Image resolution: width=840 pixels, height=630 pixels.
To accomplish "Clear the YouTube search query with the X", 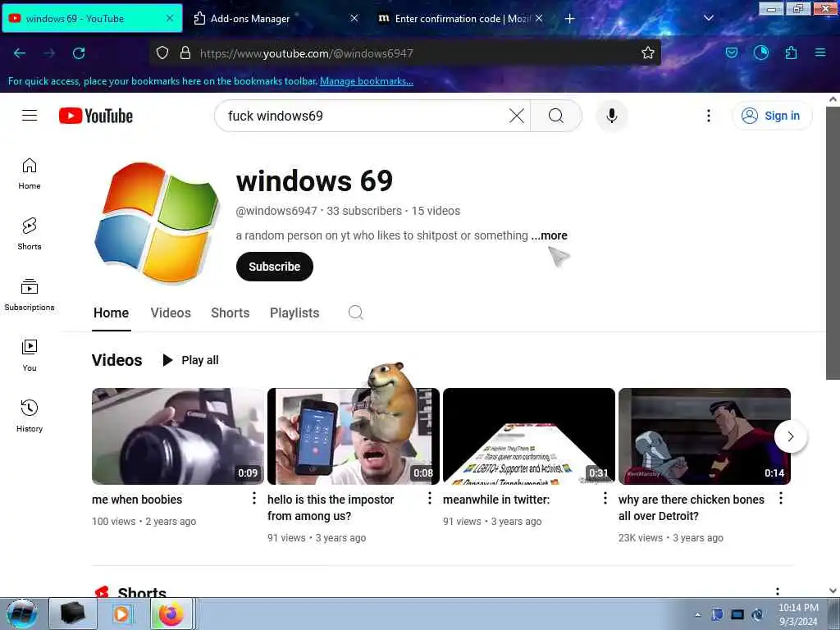I will tap(517, 116).
